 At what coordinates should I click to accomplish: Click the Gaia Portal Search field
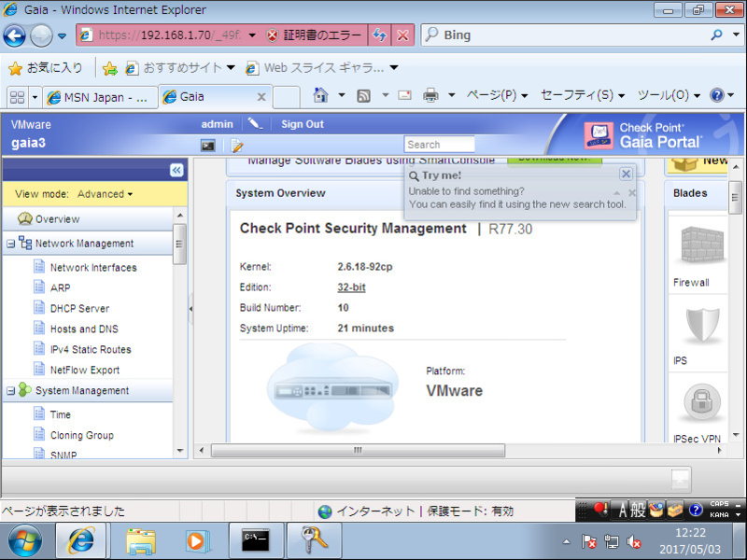pyautogui.click(x=439, y=145)
